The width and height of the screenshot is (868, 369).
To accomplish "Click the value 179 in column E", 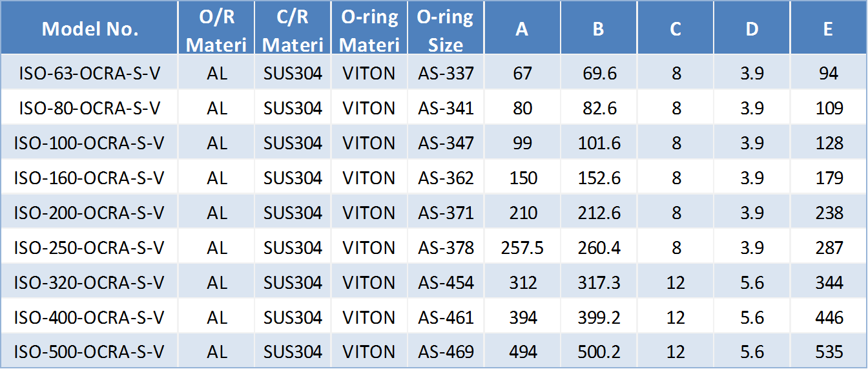I will pyautogui.click(x=829, y=177).
